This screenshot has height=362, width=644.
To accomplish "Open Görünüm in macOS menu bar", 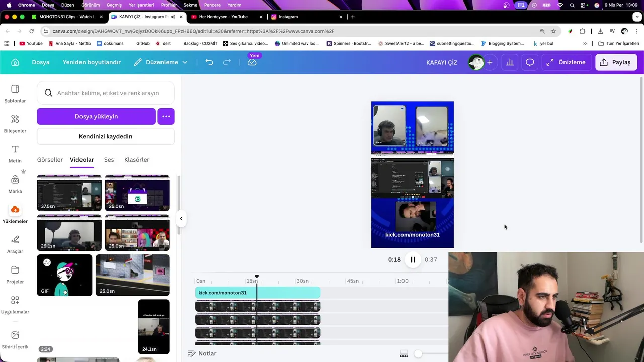I will click(x=91, y=5).
